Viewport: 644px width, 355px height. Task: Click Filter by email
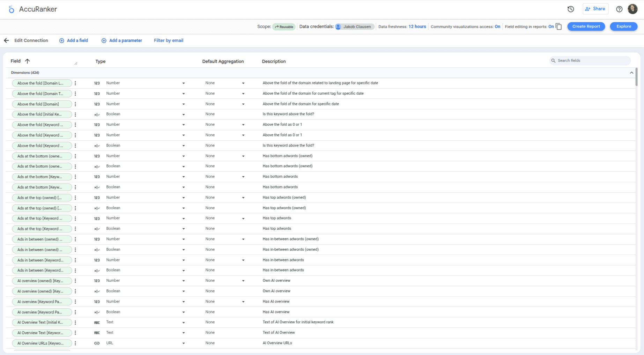pyautogui.click(x=169, y=40)
